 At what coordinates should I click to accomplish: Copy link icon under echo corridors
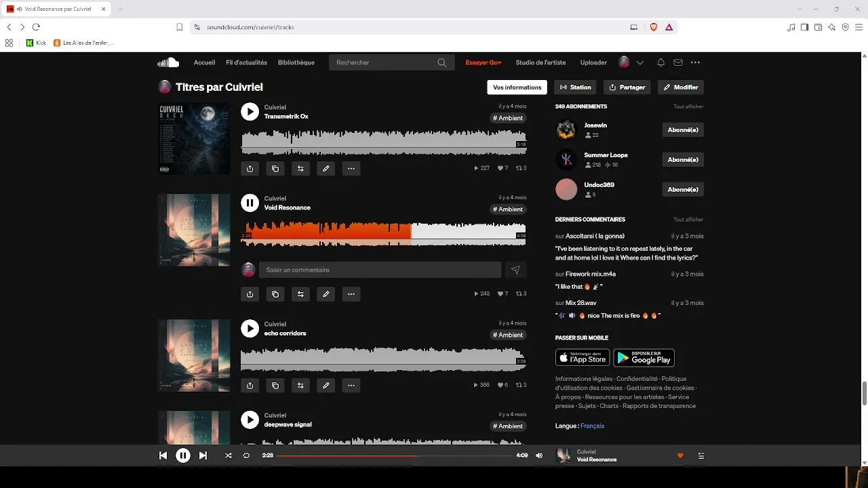275,386
